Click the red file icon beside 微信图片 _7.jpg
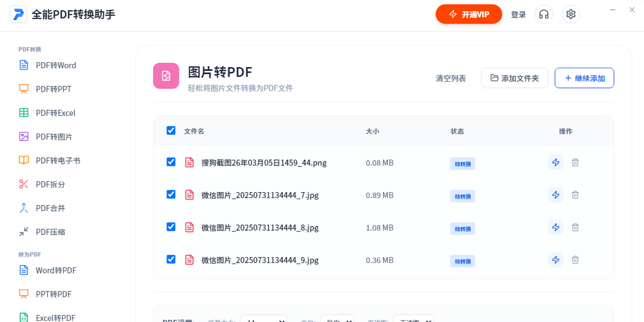This screenshot has width=644, height=322. [x=189, y=195]
